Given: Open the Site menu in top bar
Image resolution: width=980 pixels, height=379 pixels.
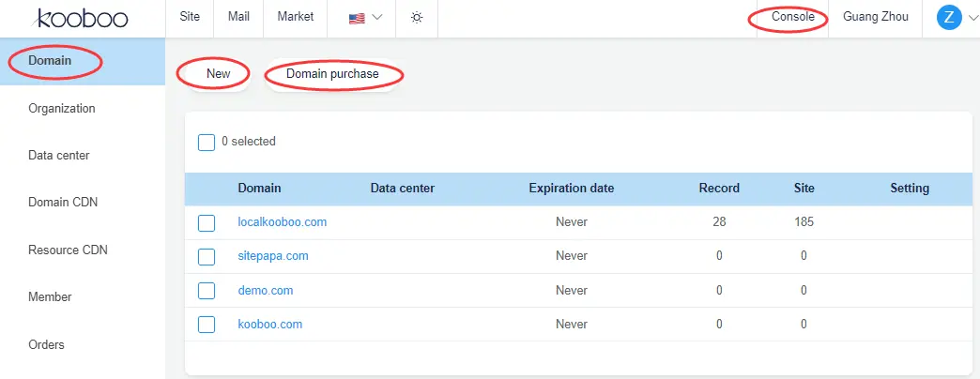Looking at the screenshot, I should [190, 17].
